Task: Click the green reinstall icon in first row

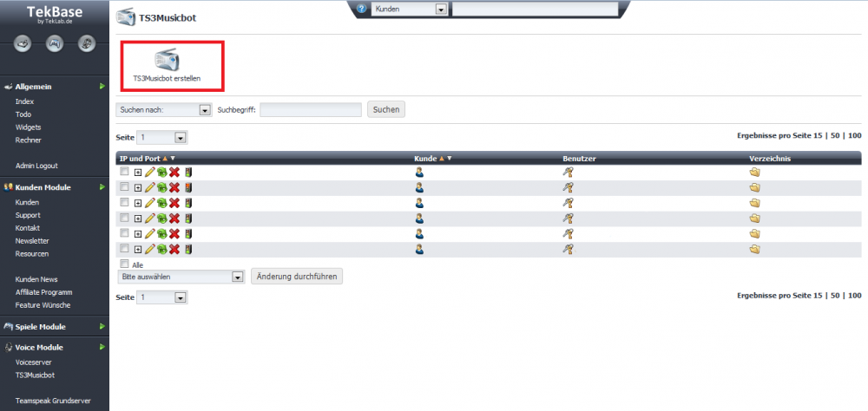Action: (x=161, y=172)
